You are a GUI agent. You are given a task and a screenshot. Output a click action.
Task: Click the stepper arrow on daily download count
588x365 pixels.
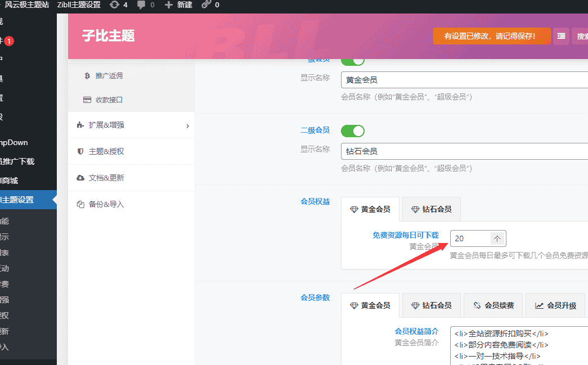point(497,238)
